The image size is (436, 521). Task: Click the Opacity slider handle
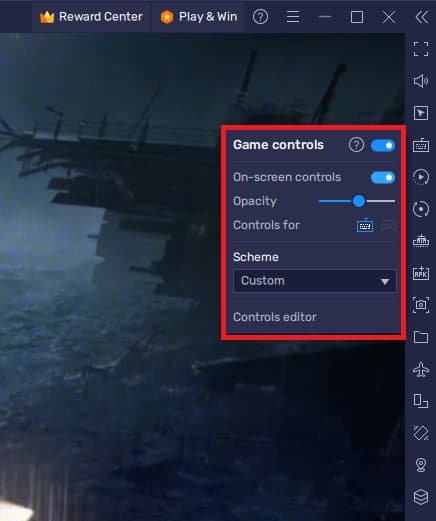tap(359, 201)
